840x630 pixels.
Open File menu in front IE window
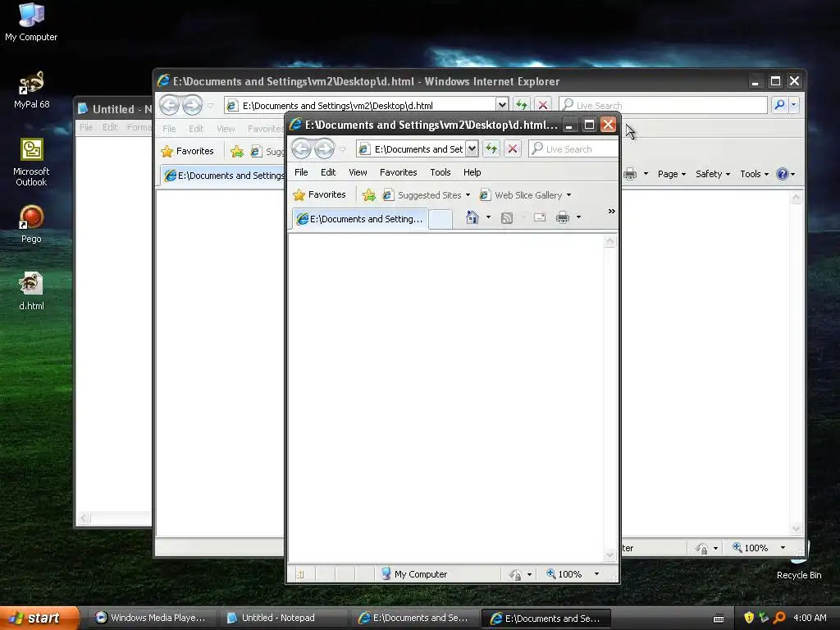point(301,172)
